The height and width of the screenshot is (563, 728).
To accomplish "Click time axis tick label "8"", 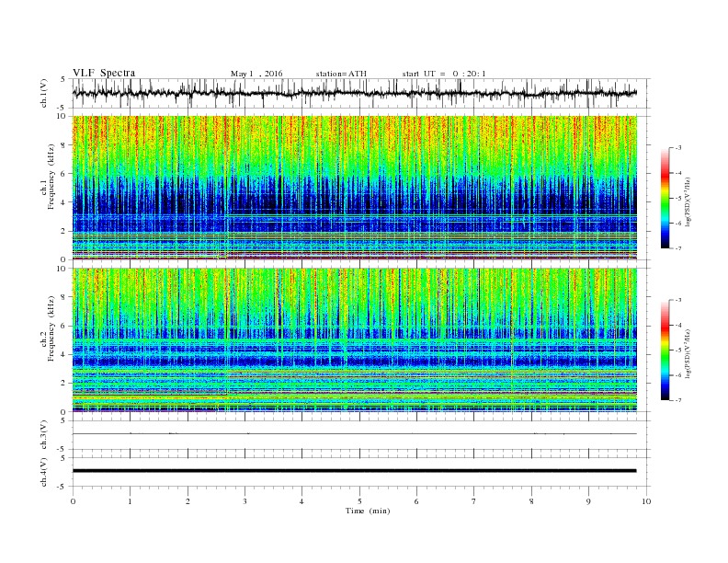I will click(531, 501).
